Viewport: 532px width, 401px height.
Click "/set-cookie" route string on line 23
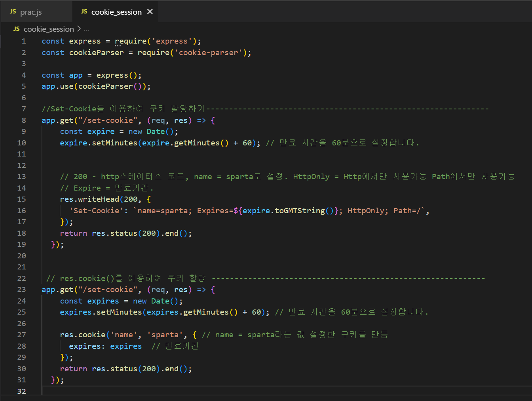(x=108, y=290)
